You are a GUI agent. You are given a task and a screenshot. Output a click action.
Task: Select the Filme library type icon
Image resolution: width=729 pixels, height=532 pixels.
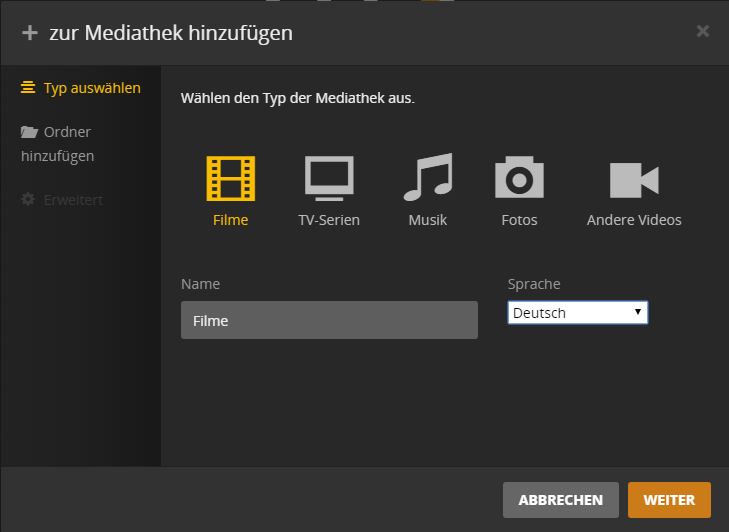[231, 179]
